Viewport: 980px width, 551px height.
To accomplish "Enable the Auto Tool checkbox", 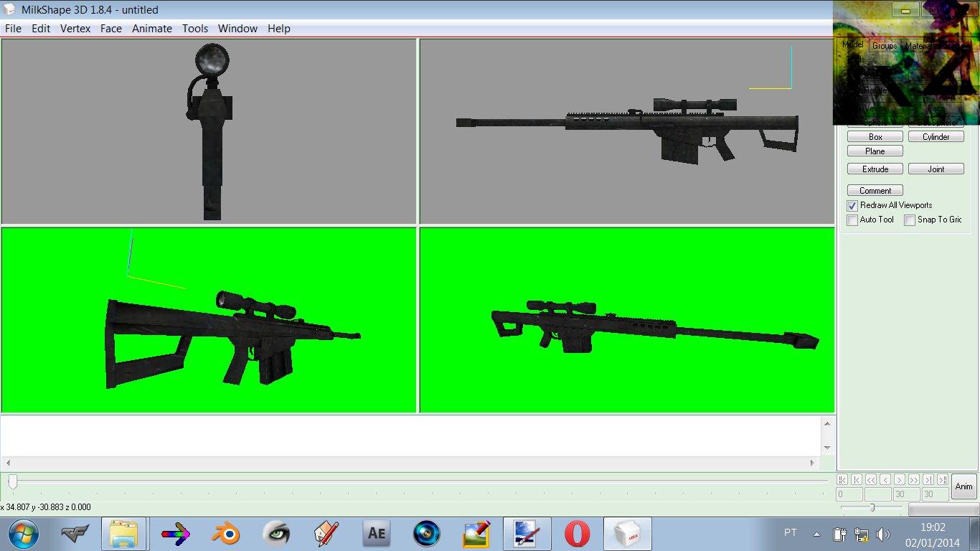I will 852,220.
